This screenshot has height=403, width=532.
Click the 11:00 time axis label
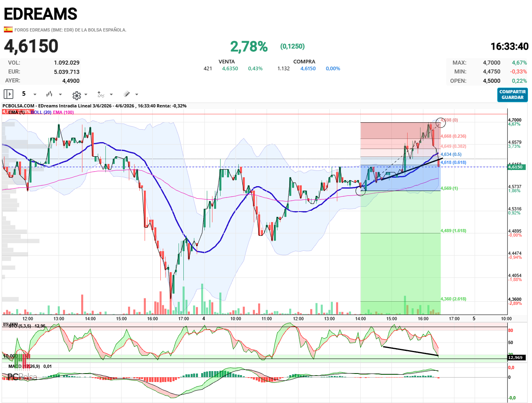pyautogui.click(x=267, y=319)
